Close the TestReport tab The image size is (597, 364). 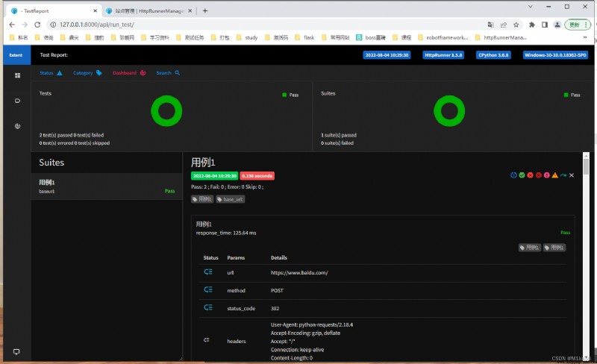pos(96,11)
